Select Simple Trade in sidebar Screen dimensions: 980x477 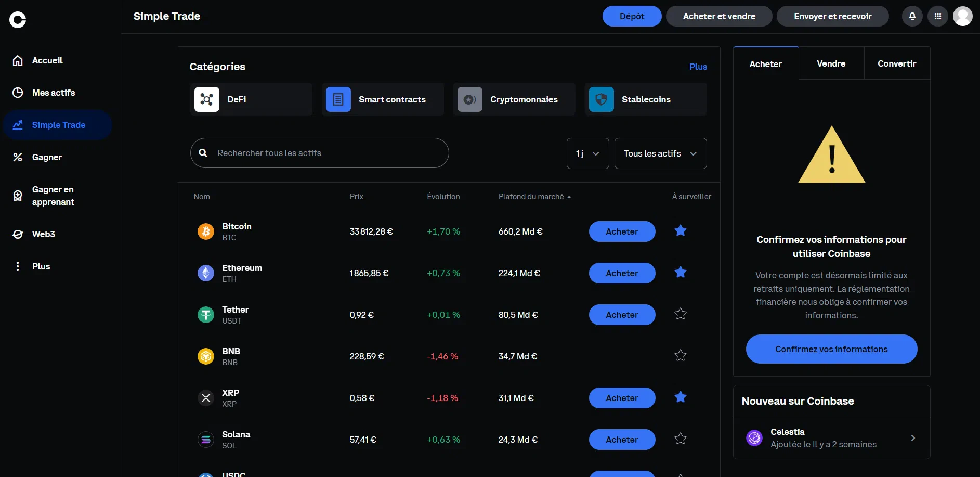pyautogui.click(x=57, y=125)
